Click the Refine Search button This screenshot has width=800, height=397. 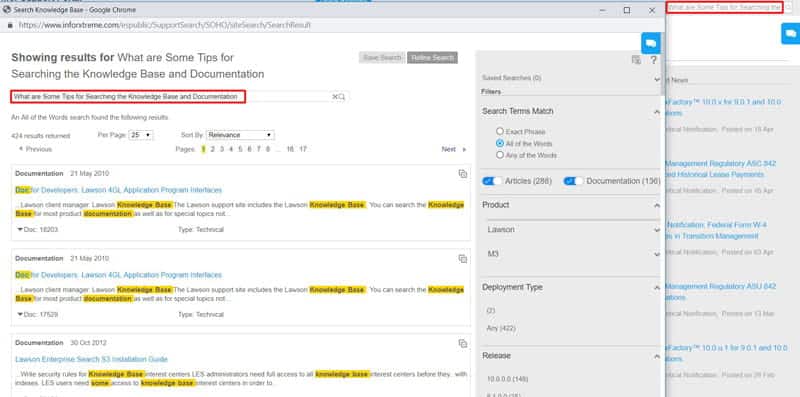pyautogui.click(x=432, y=58)
